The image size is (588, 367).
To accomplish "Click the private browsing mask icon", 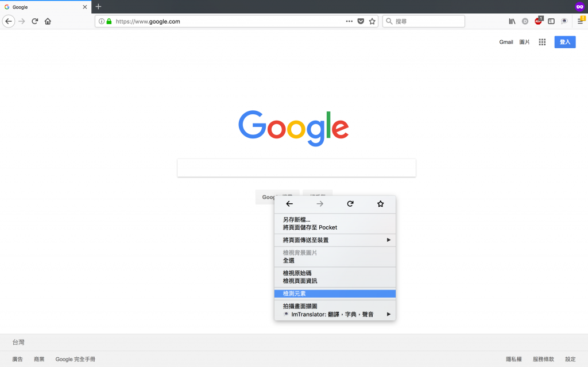I will click(x=580, y=7).
